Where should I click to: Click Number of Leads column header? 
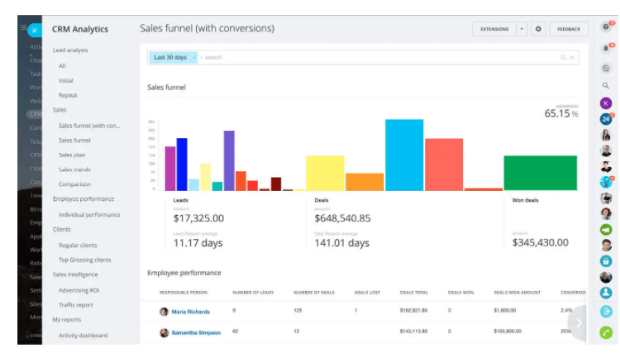coord(253,293)
